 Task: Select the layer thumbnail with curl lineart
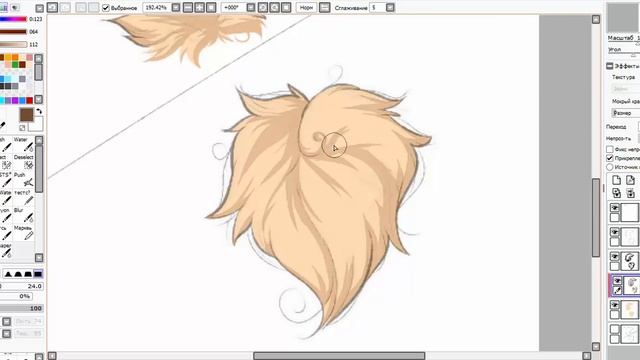coord(631,260)
